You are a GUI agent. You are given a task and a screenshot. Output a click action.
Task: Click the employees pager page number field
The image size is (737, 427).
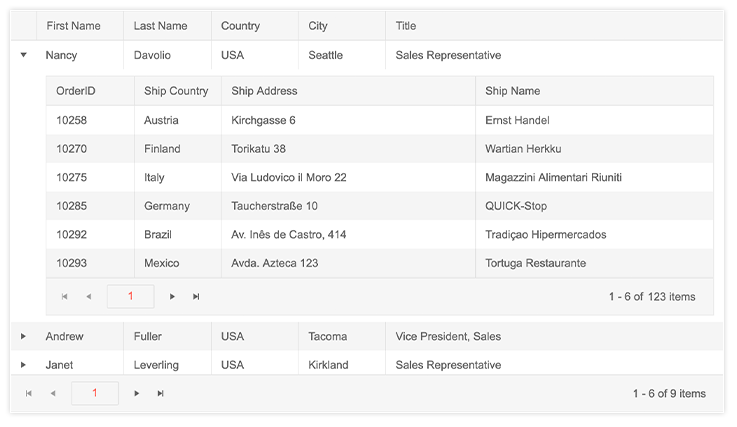(95, 393)
